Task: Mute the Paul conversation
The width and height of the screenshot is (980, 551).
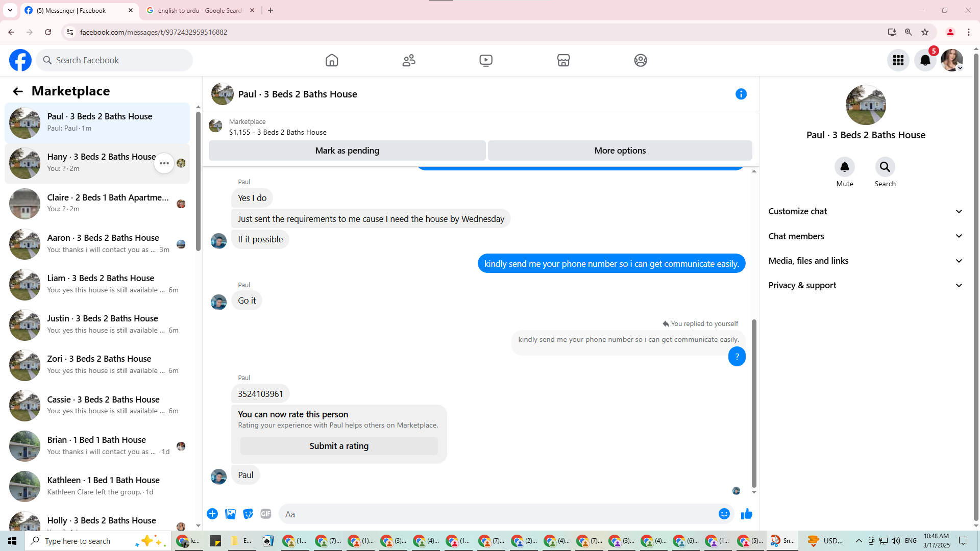Action: point(845,167)
